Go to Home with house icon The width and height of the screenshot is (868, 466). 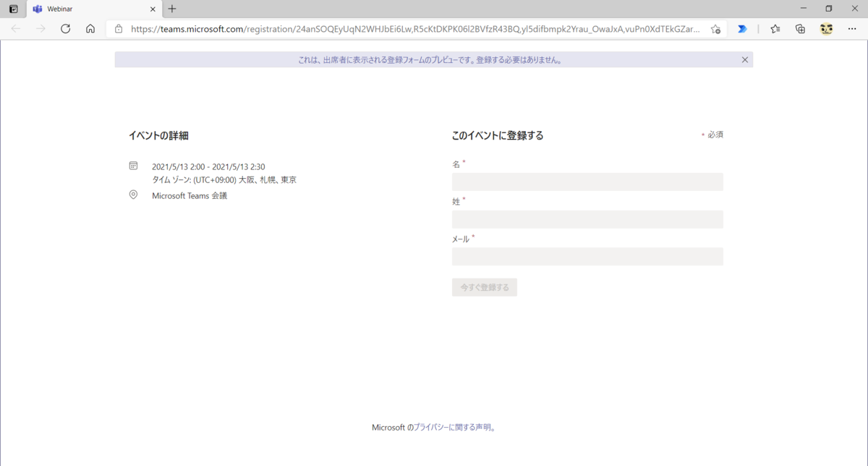pos(90,29)
